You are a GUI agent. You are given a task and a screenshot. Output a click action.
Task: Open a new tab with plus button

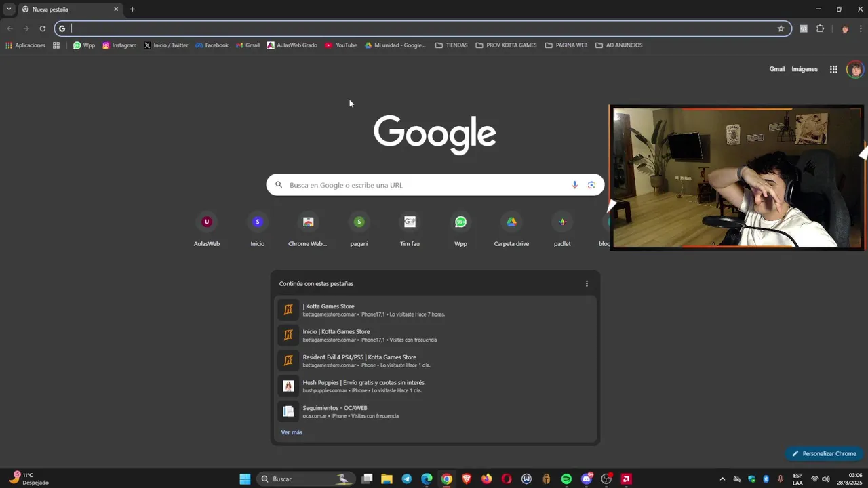pos(132,9)
